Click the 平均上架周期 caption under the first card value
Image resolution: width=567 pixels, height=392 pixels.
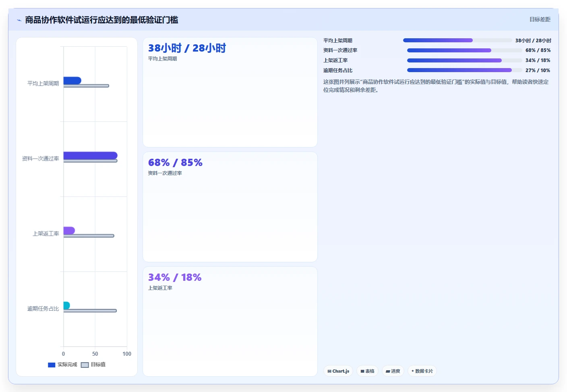point(162,59)
